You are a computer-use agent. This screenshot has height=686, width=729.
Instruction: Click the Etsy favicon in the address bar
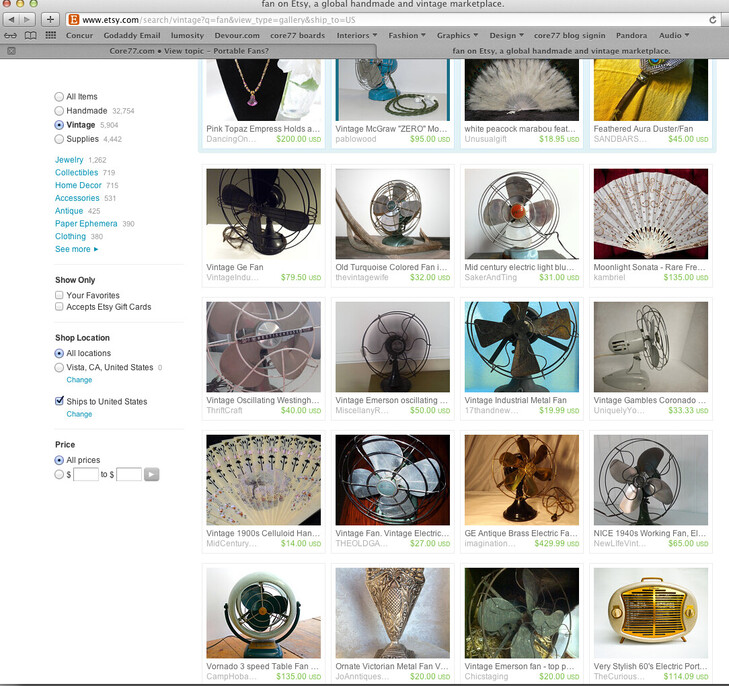(x=73, y=20)
